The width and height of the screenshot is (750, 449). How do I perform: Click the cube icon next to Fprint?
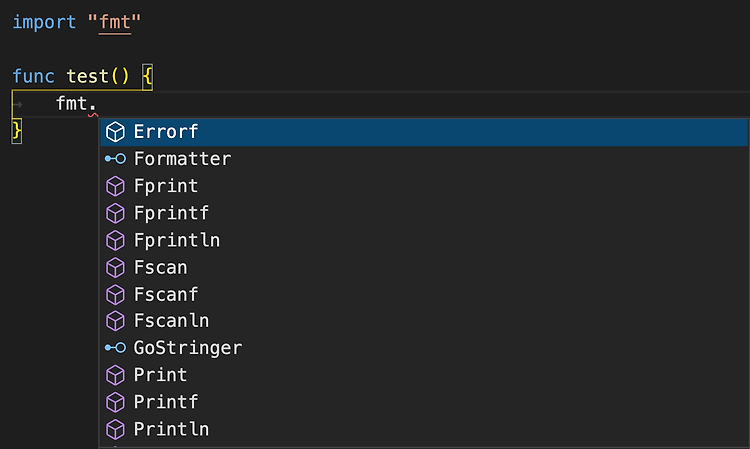click(x=115, y=186)
